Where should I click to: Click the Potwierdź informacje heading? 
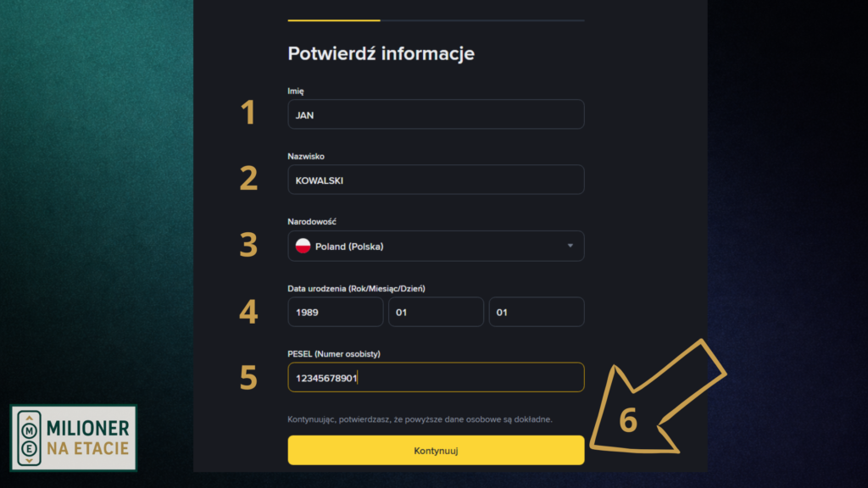(x=381, y=53)
